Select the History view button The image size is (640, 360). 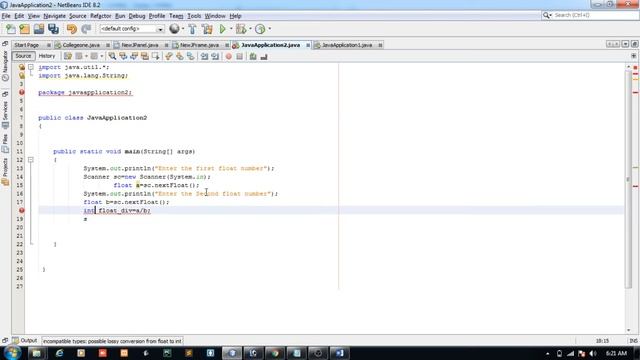tap(47, 56)
